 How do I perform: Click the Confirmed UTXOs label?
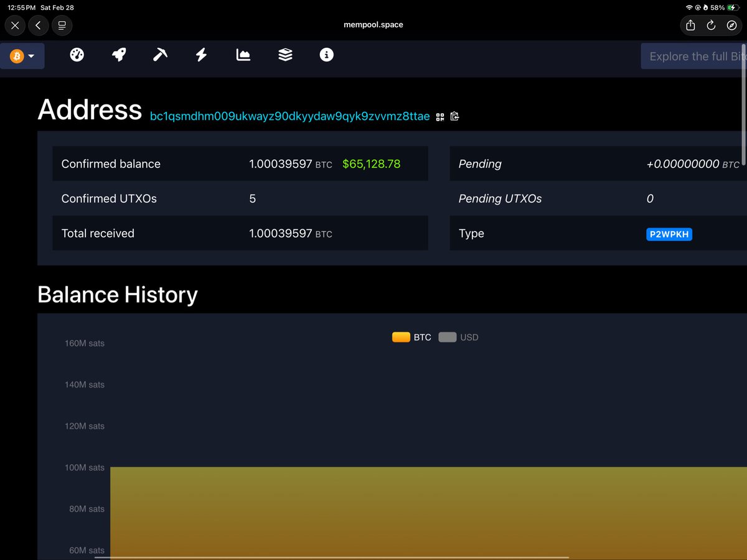pos(109,199)
